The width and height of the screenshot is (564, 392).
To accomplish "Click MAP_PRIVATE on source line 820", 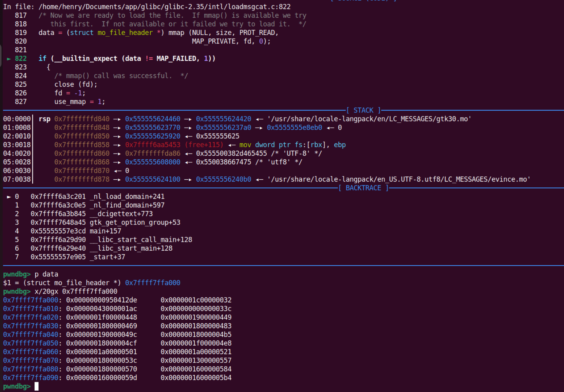I will [214, 41].
